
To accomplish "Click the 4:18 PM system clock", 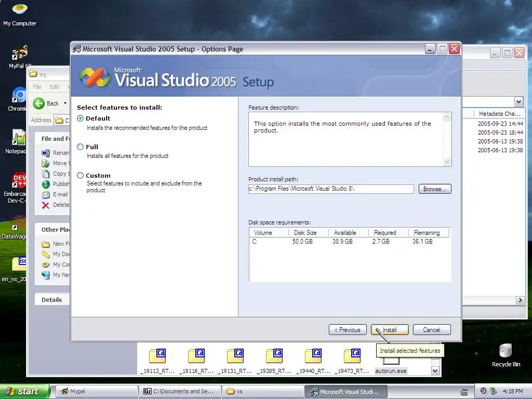I will (x=513, y=391).
